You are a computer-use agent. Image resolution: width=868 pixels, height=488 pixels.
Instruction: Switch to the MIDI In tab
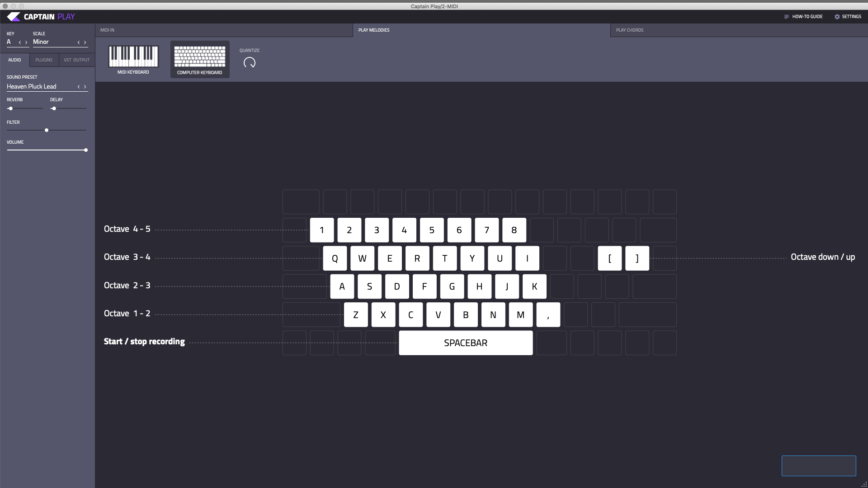pyautogui.click(x=224, y=30)
